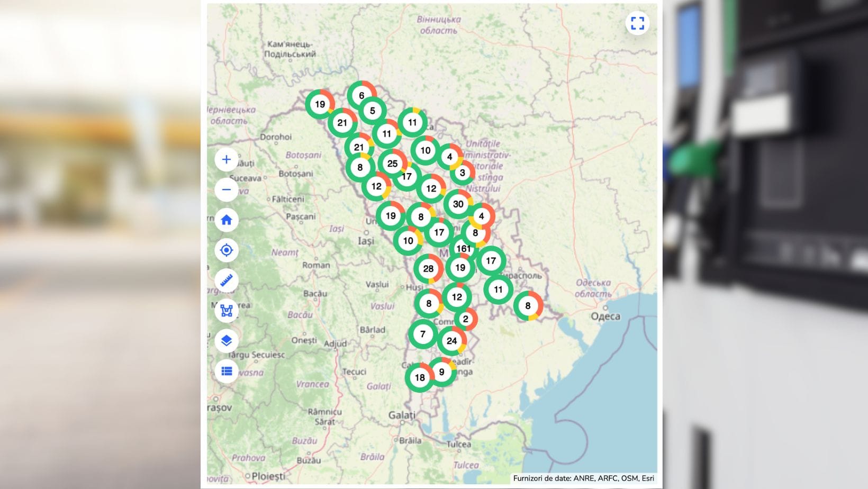Image resolution: width=868 pixels, height=489 pixels.
Task: Click the cluster marker labeled 9
Action: [x=442, y=372]
